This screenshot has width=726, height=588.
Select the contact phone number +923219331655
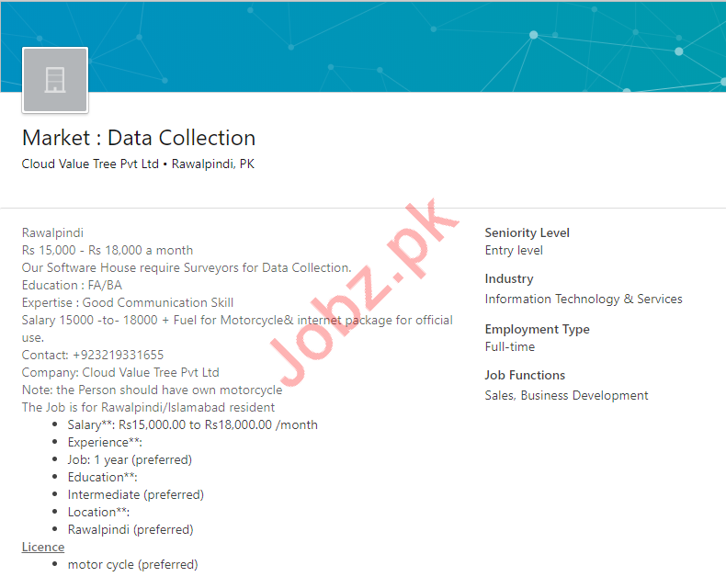(119, 355)
